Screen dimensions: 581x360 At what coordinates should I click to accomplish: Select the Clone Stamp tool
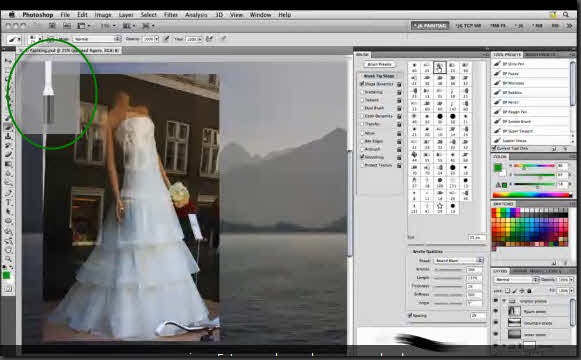tap(8, 136)
